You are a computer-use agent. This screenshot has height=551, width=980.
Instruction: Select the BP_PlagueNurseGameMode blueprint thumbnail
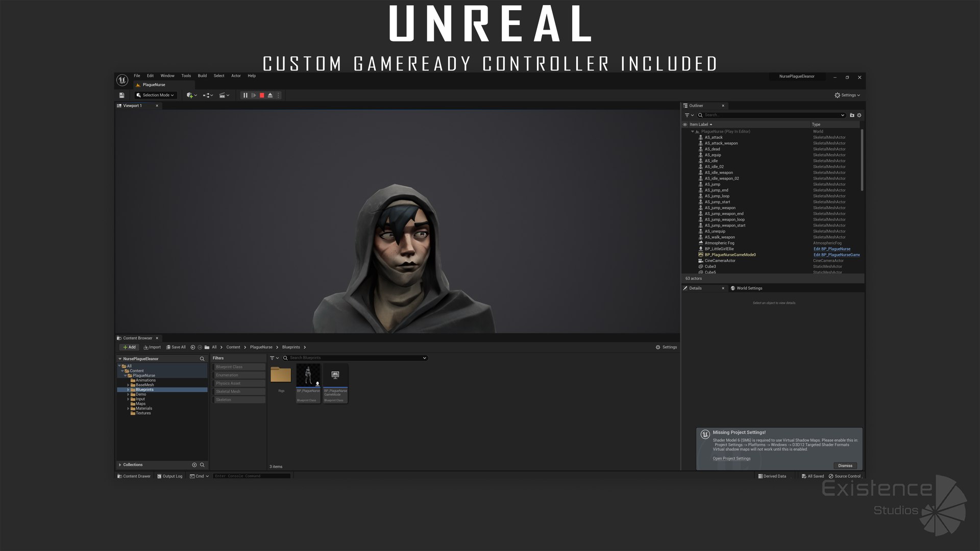pos(335,383)
